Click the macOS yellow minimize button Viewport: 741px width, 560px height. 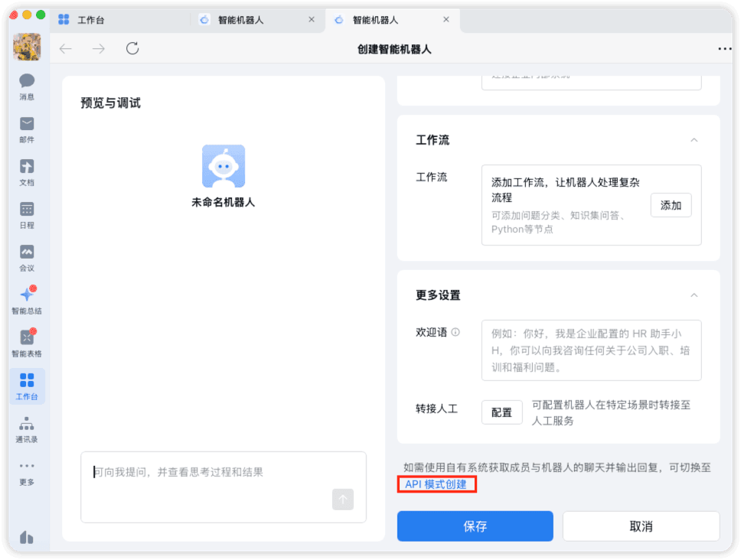(x=27, y=15)
